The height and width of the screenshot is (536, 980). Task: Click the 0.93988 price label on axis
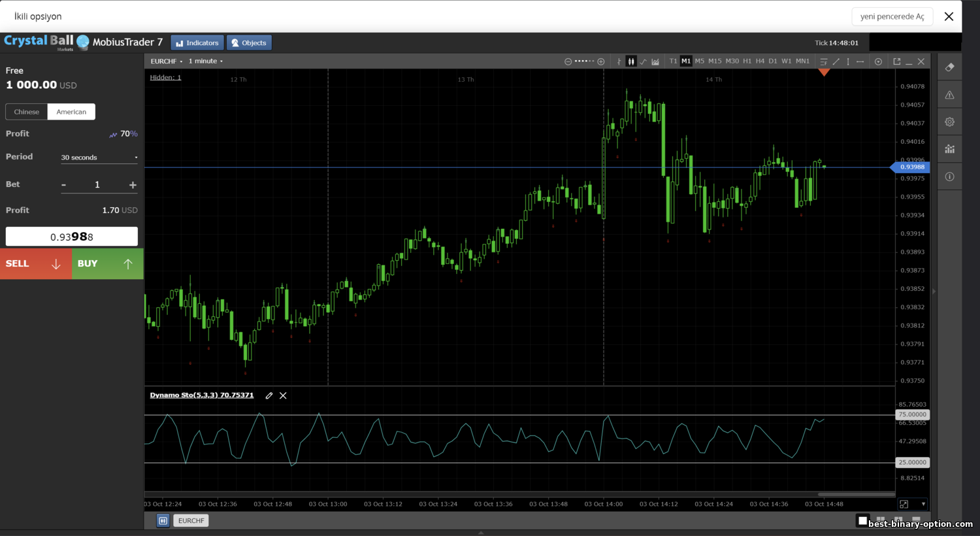point(910,167)
